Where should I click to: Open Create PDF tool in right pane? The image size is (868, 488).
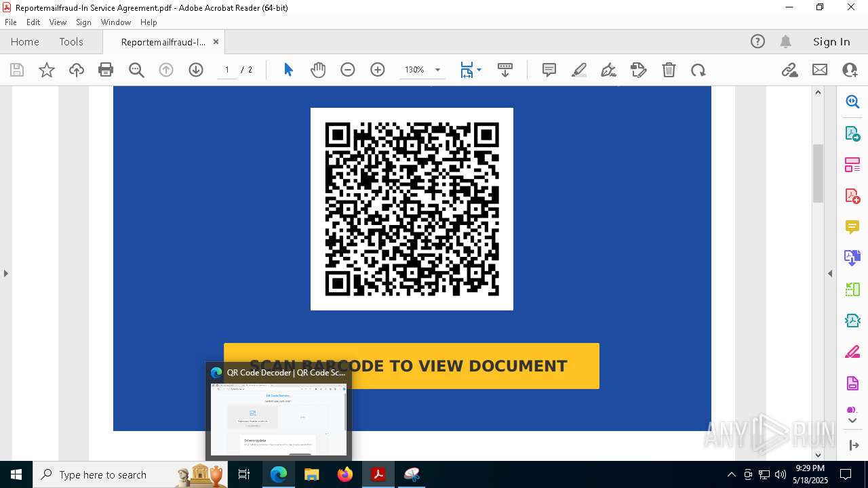[852, 196]
